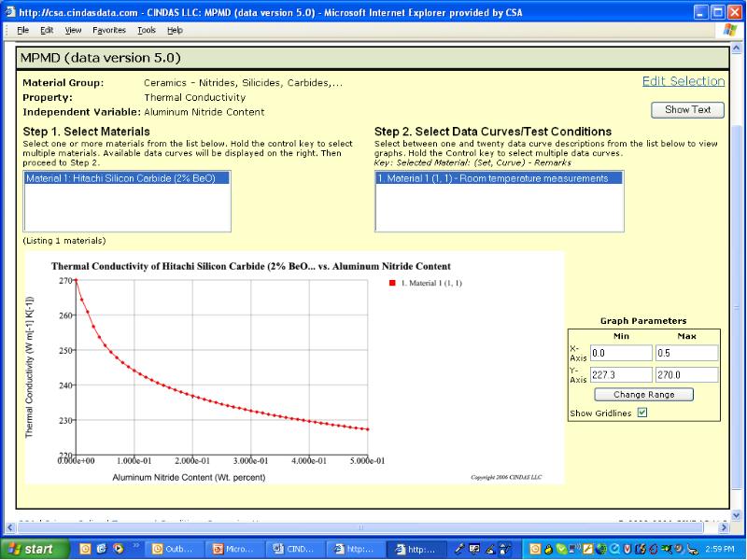Open the Tools menu
The image size is (747, 560).
(x=146, y=30)
